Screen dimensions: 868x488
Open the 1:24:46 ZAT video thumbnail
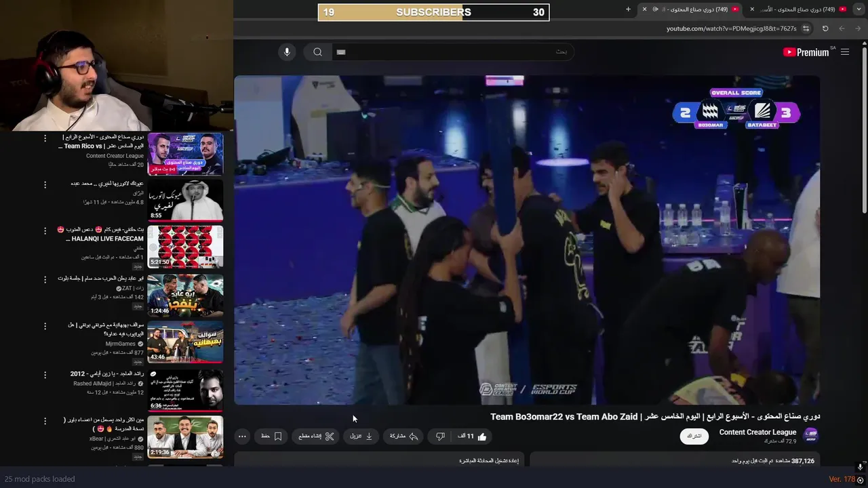[185, 294]
